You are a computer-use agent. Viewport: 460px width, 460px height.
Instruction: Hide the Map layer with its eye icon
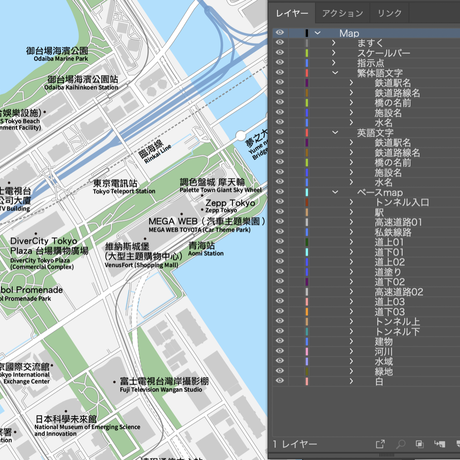(280, 32)
